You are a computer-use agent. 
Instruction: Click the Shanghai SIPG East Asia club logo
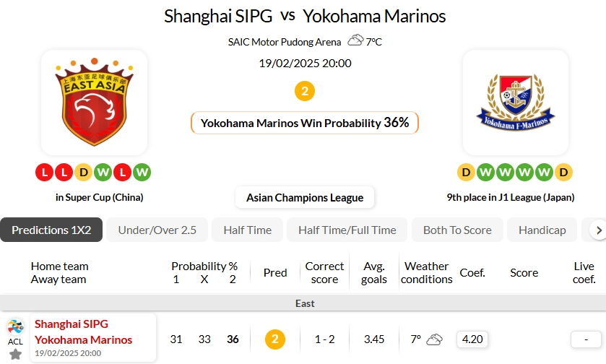click(x=94, y=102)
